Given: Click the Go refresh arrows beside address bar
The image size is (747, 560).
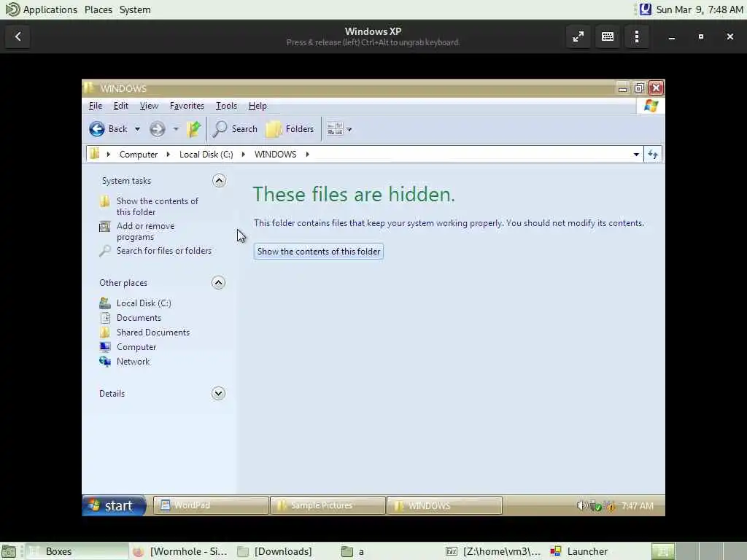Looking at the screenshot, I should (653, 155).
